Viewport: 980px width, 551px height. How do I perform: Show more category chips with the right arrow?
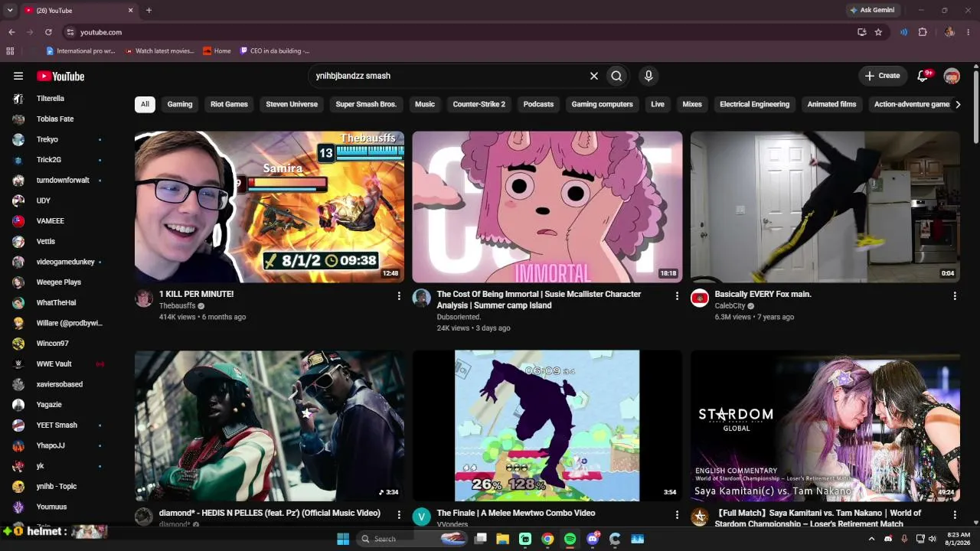[x=957, y=104]
